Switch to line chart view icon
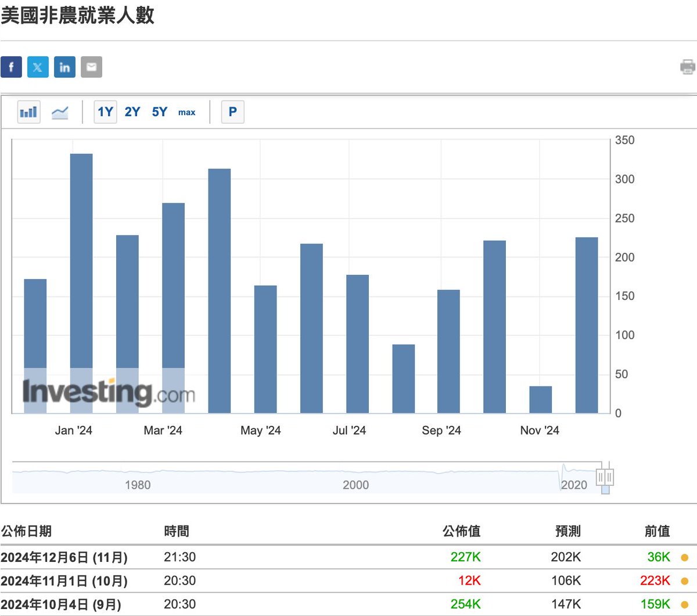 coord(60,112)
